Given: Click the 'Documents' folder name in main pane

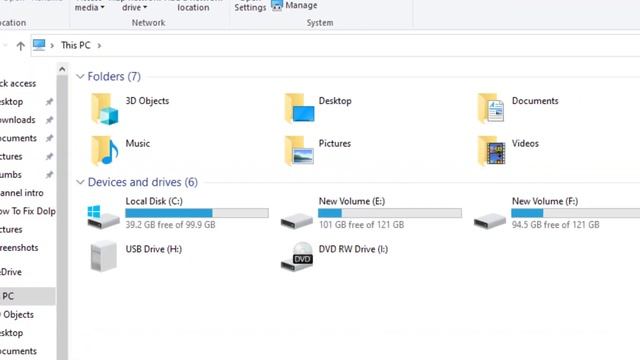Looking at the screenshot, I should (535, 101).
